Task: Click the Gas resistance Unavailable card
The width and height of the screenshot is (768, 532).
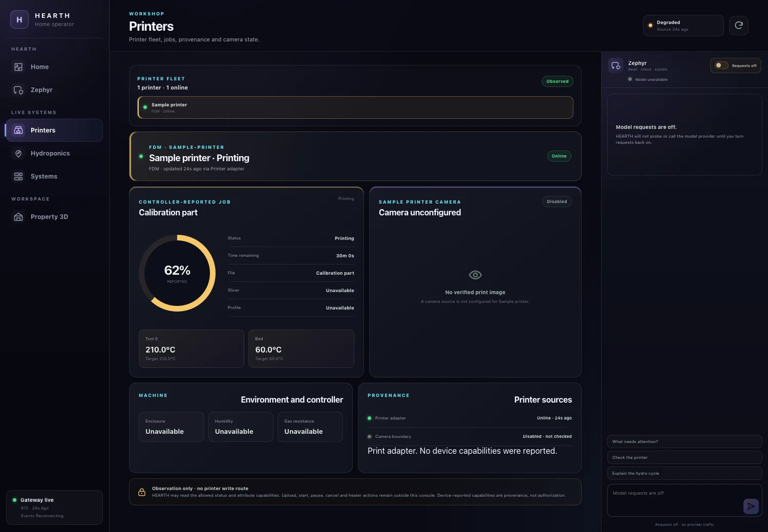Action: (x=310, y=427)
